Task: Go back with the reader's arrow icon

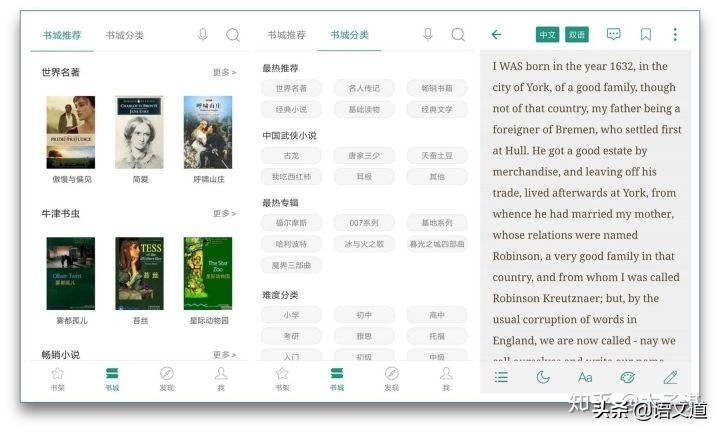Action: pos(496,34)
